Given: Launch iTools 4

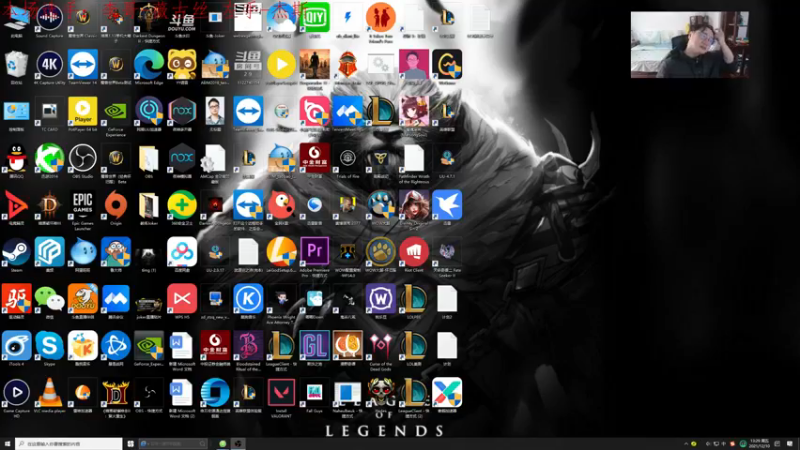Looking at the screenshot, I should [x=16, y=347].
